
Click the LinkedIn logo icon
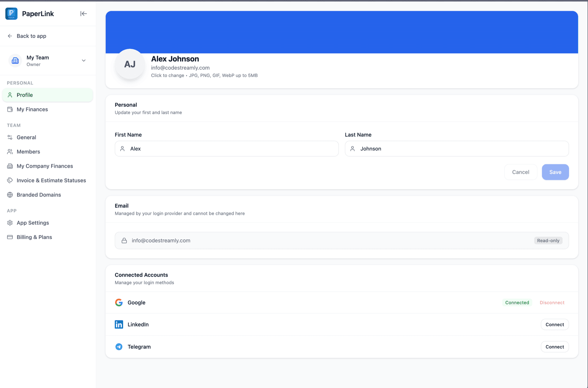119,324
